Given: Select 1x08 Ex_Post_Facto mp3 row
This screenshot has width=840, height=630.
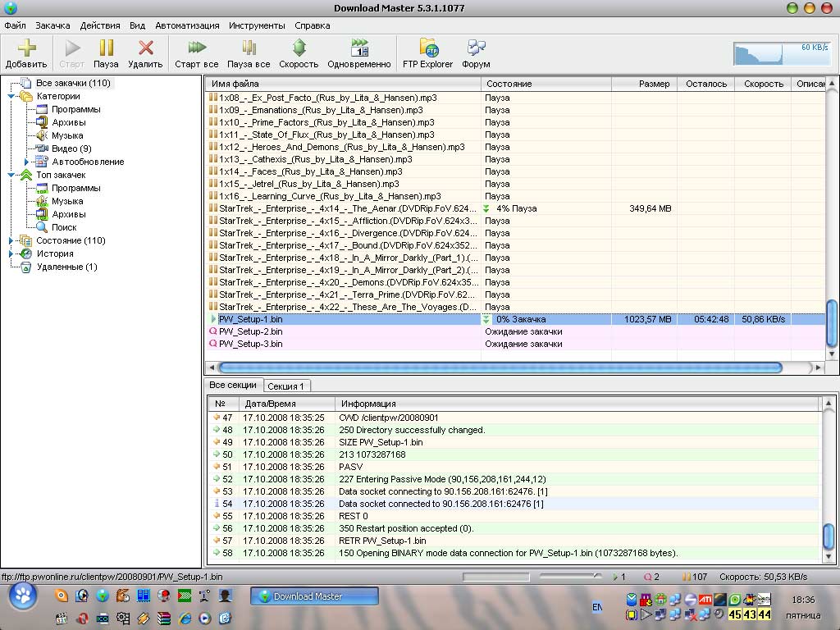Looking at the screenshot, I should (x=515, y=98).
